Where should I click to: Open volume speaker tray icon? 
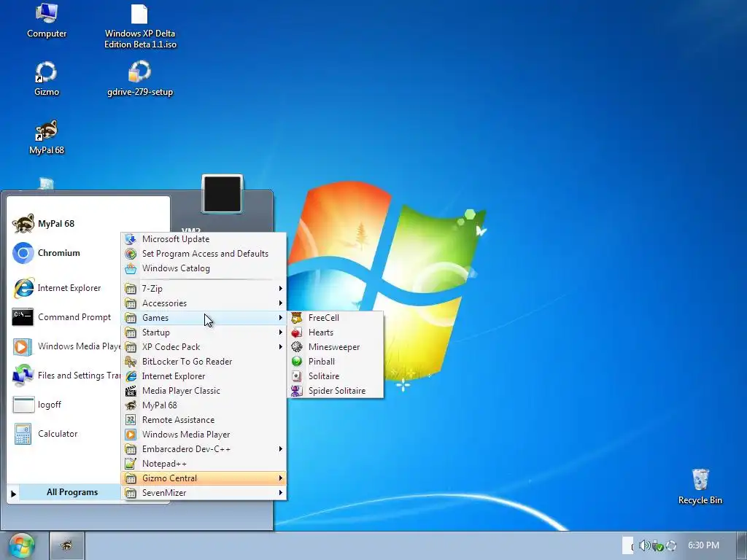[x=644, y=545]
